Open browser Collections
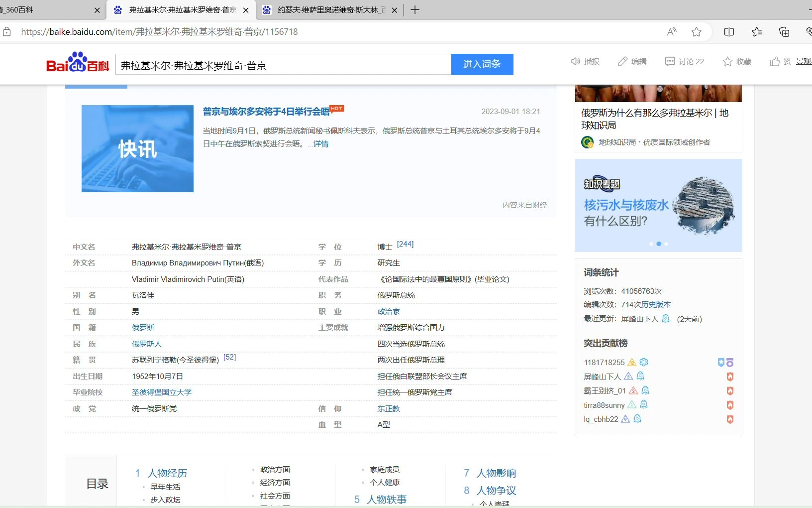This screenshot has width=812, height=508. point(784,32)
